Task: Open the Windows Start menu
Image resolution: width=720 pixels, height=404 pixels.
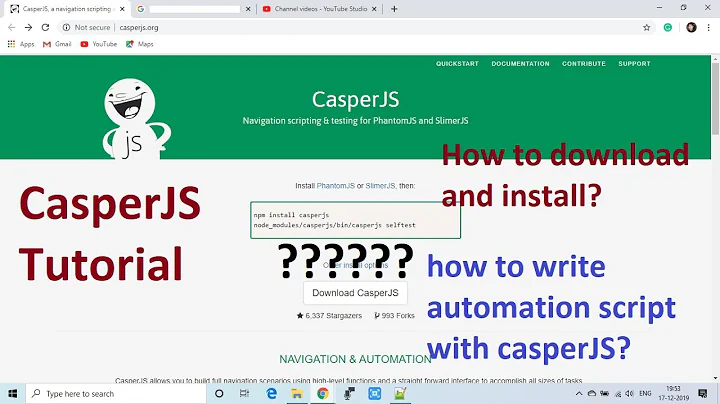Action: coord(12,393)
